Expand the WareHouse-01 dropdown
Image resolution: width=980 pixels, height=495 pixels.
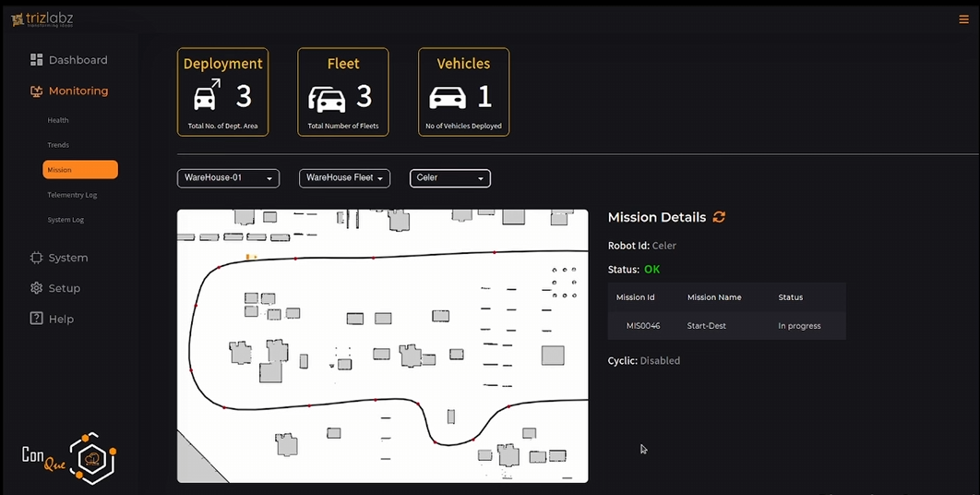coord(228,178)
